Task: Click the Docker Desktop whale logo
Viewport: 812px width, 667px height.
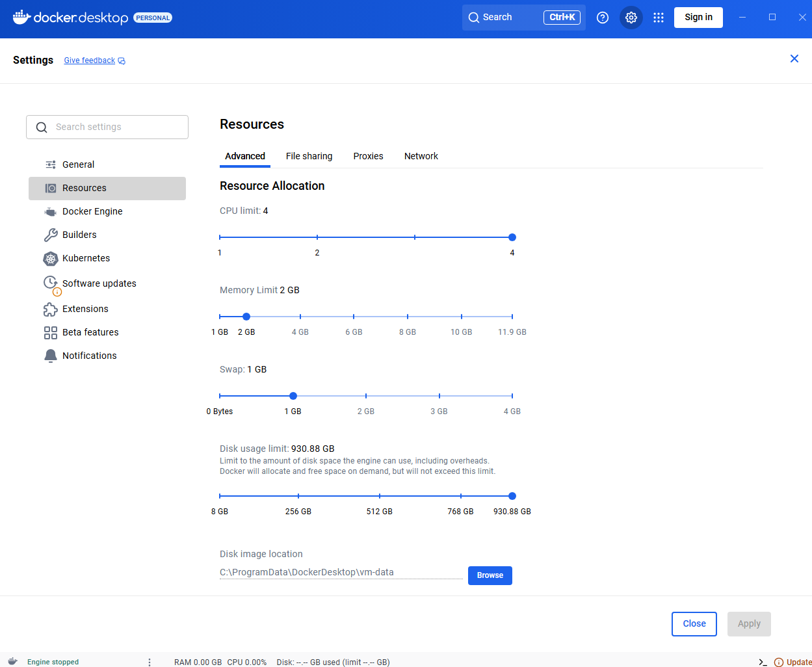Action: point(21,17)
